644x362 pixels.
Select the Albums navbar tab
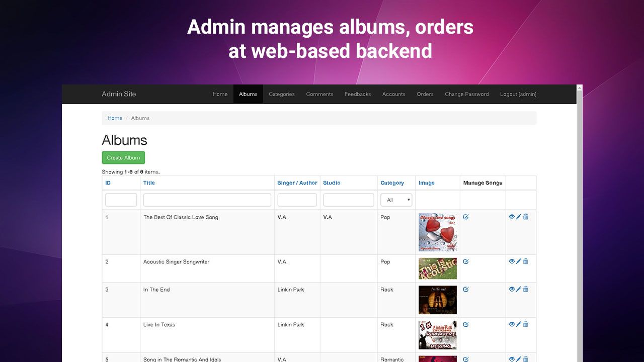[248, 94]
